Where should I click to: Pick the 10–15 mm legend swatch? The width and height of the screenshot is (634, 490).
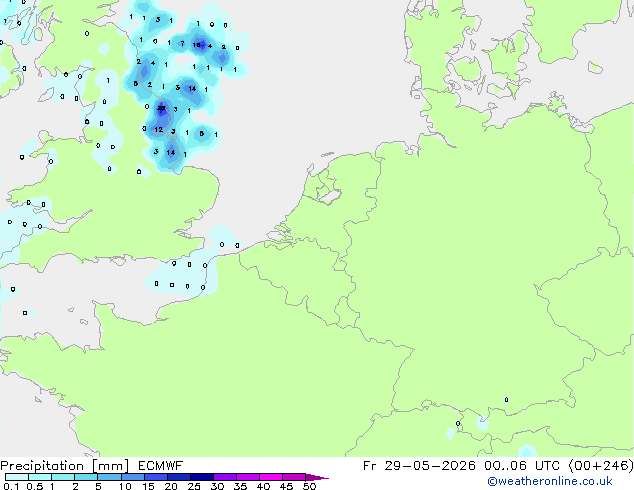pyautogui.click(x=133, y=477)
